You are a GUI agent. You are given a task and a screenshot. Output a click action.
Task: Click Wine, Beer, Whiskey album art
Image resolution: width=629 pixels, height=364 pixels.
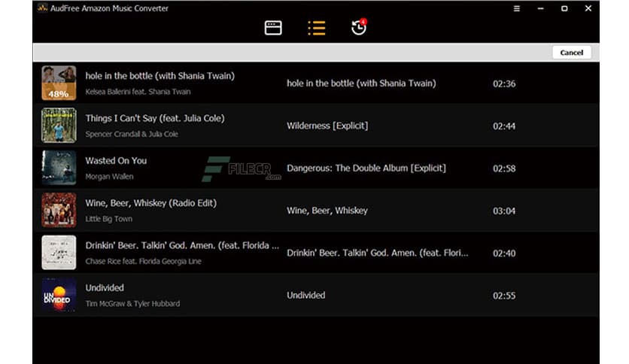pos(59,210)
